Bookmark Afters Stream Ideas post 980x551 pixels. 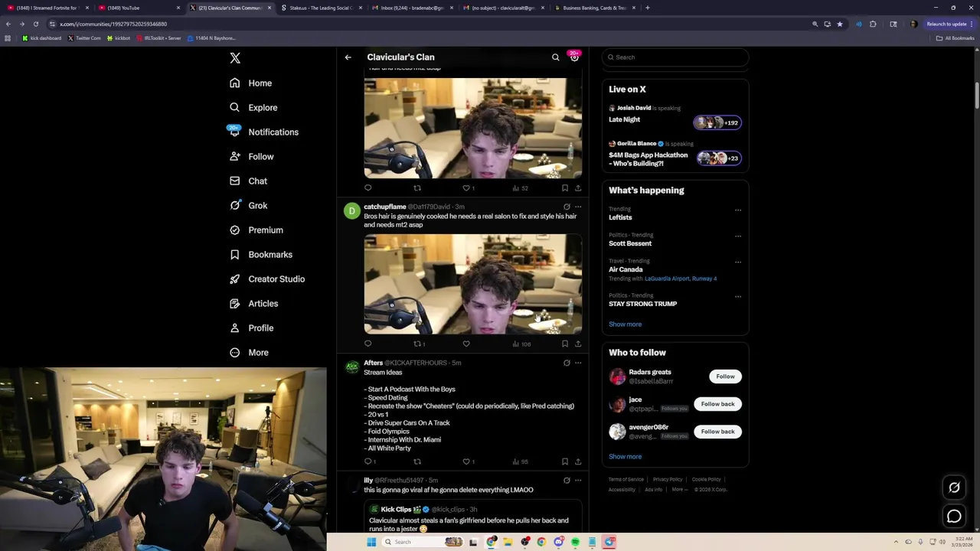[565, 461]
